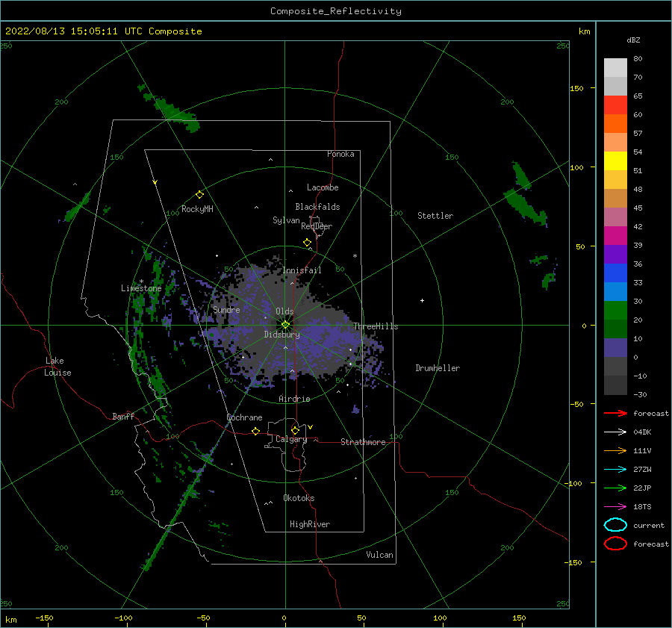672x628 pixels.
Task: Click the Sundre city label
Action: (226, 309)
